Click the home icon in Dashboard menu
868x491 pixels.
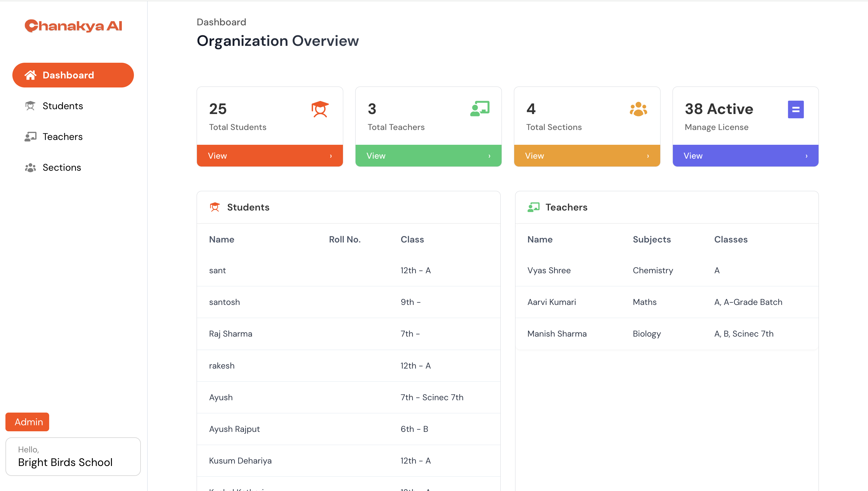tap(30, 75)
